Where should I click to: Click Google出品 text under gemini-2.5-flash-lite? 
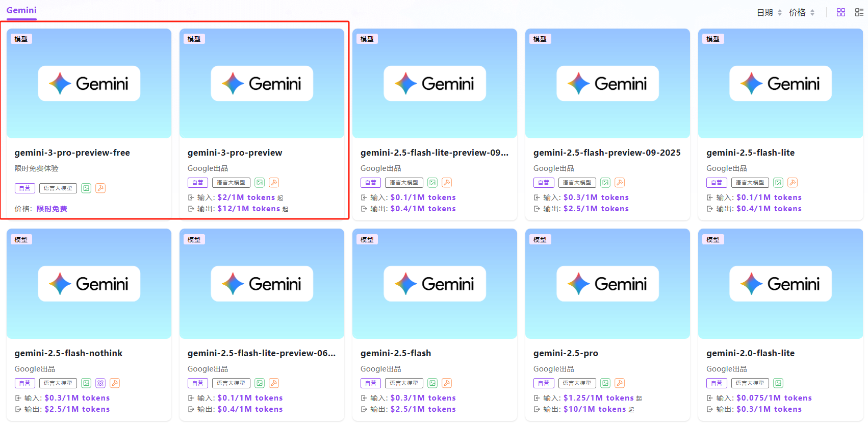(x=727, y=168)
